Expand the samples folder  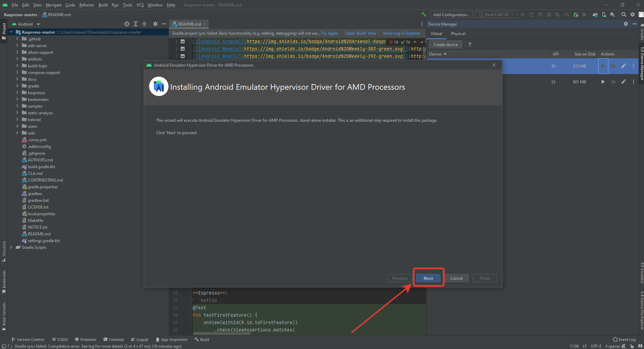point(17,106)
